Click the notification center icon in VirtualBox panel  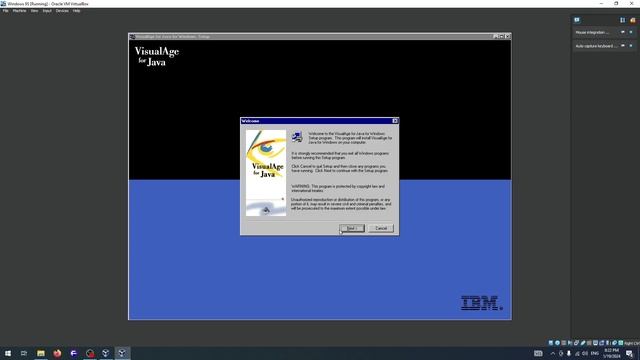[577, 20]
